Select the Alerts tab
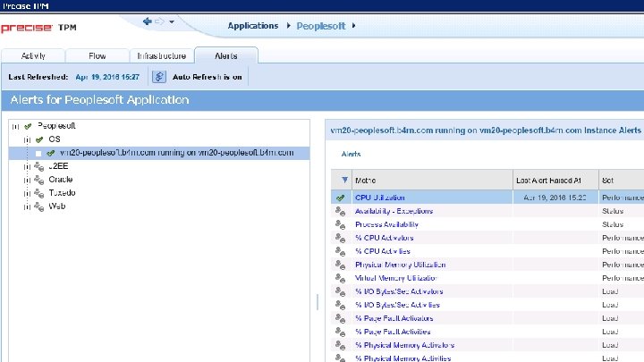 coord(226,55)
